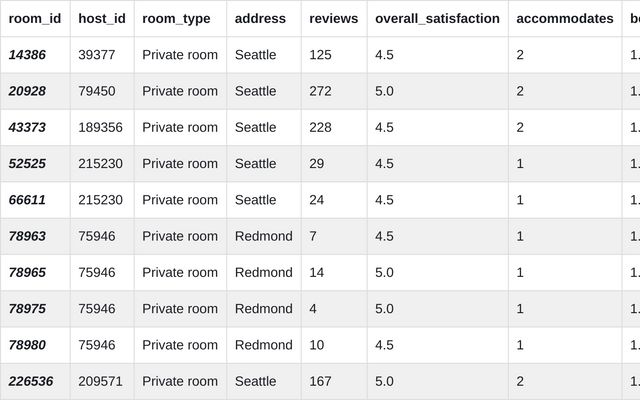Screen dimensions: 640x400
Task: Click host ID 189356 cell
Action: 100,127
